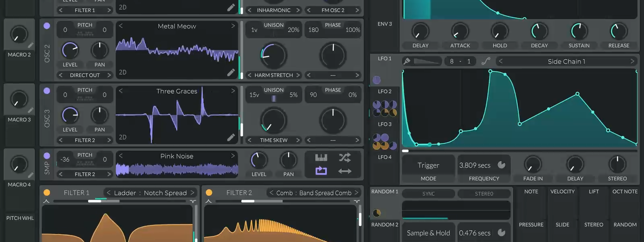
Task: Enable sampler random phase shuffle icon
Action: (x=345, y=157)
